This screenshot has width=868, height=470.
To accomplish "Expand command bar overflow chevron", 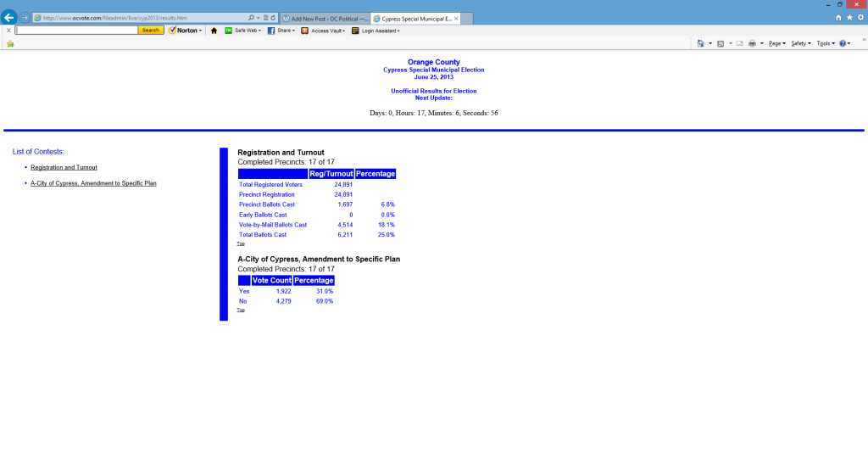I will pos(864,40).
